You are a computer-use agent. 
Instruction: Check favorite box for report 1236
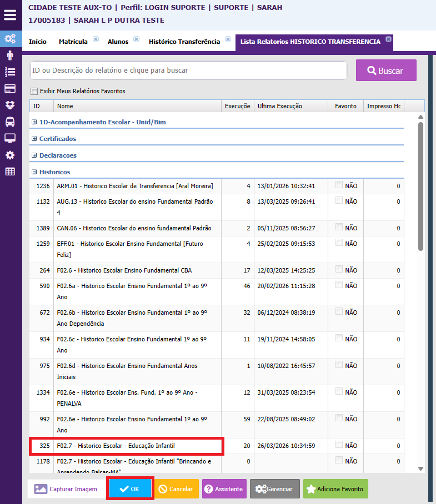click(x=339, y=185)
